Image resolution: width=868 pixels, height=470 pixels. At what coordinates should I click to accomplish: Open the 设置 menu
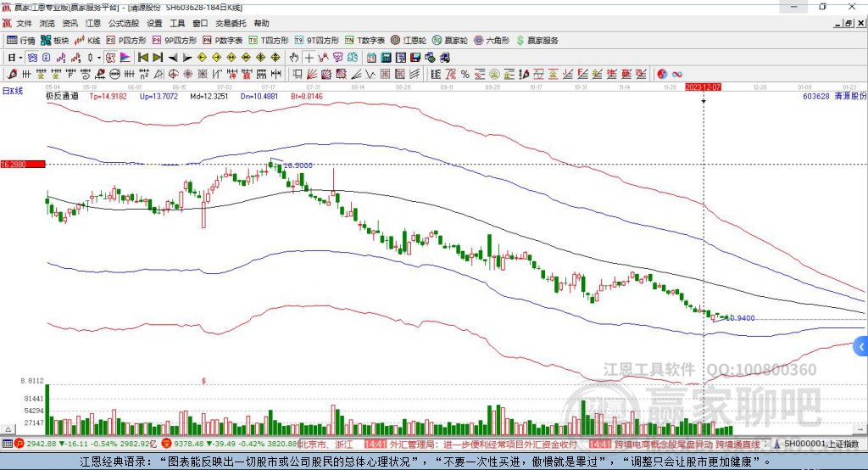tap(154, 23)
